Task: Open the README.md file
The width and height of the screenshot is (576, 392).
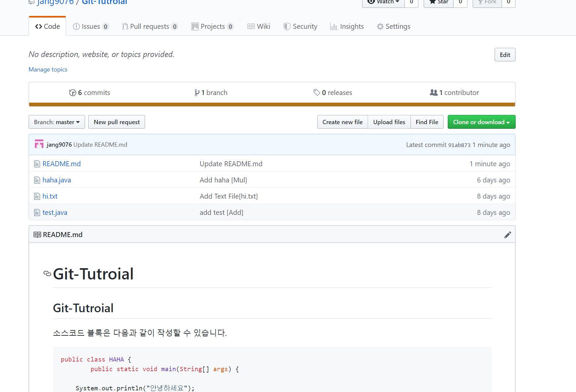Action: point(62,164)
